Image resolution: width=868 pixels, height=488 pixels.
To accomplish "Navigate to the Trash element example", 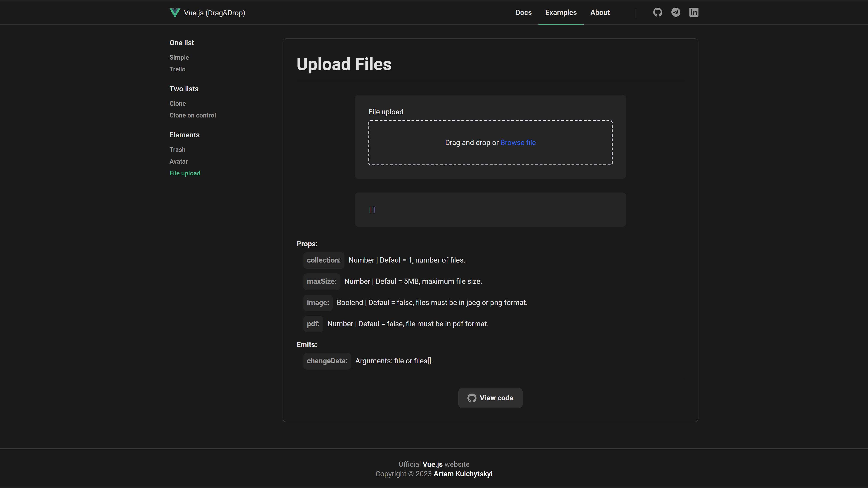I will click(x=177, y=150).
